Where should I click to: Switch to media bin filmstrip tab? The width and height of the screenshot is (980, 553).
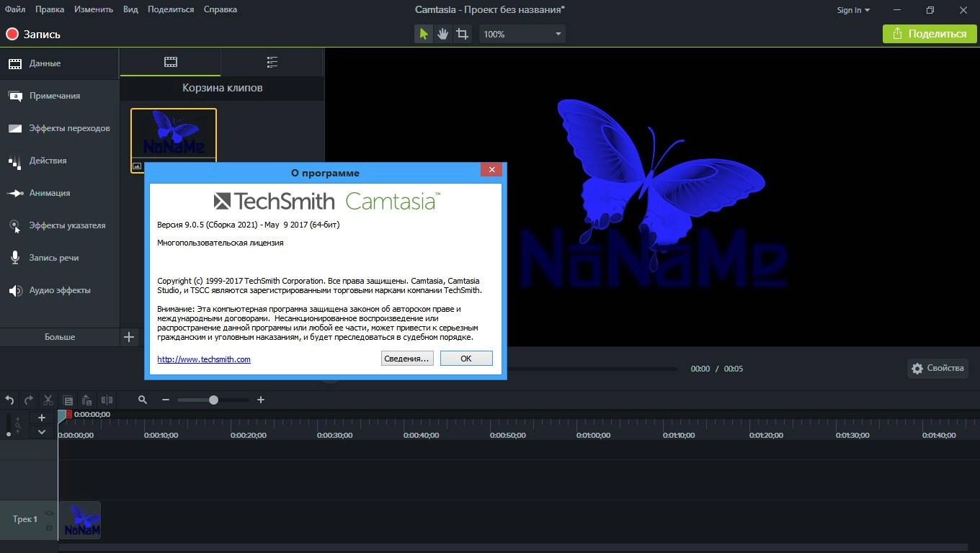[x=171, y=62]
